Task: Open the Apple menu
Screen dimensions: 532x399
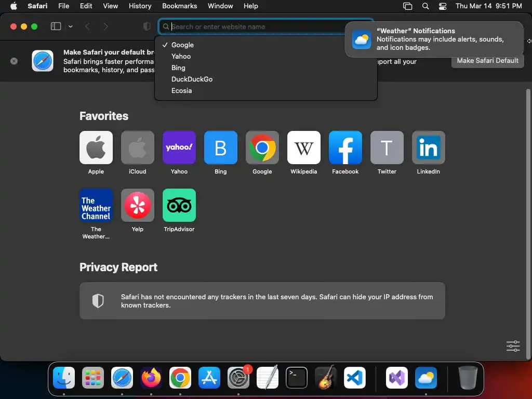Action: (x=14, y=6)
